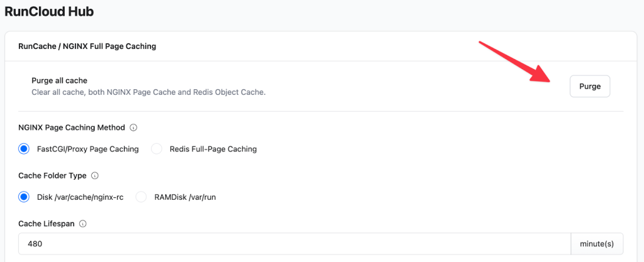Click the RunCache / NGINX Full Page Caching header
The width and height of the screenshot is (644, 262).
[x=87, y=46]
